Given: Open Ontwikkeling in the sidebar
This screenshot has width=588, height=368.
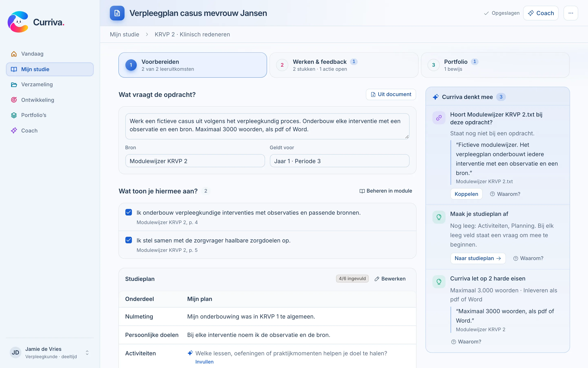Looking at the screenshot, I should coord(50,100).
